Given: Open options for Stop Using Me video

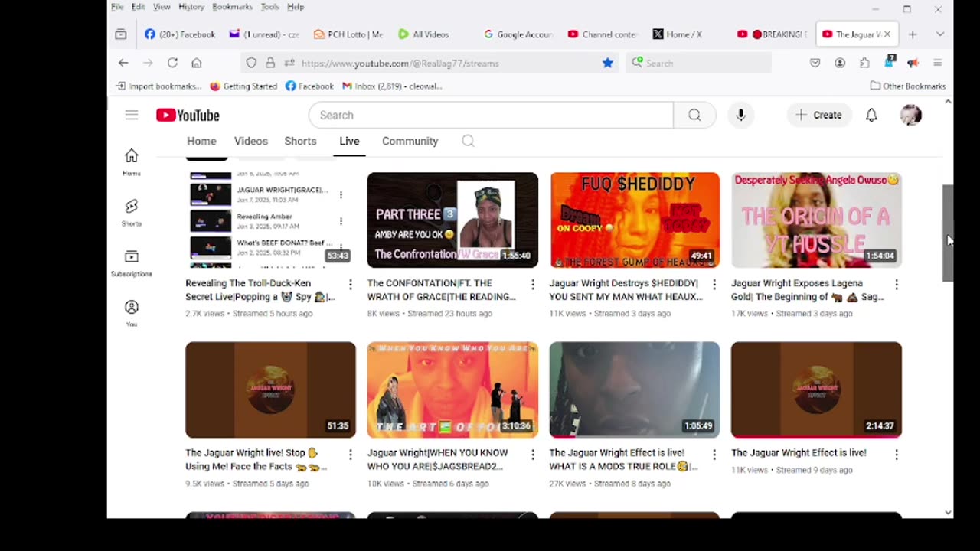Looking at the screenshot, I should 351,454.
